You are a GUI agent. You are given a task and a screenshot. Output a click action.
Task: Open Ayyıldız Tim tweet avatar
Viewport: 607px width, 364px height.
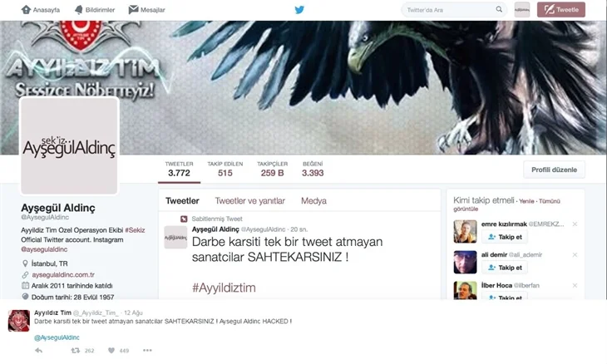tap(19, 321)
